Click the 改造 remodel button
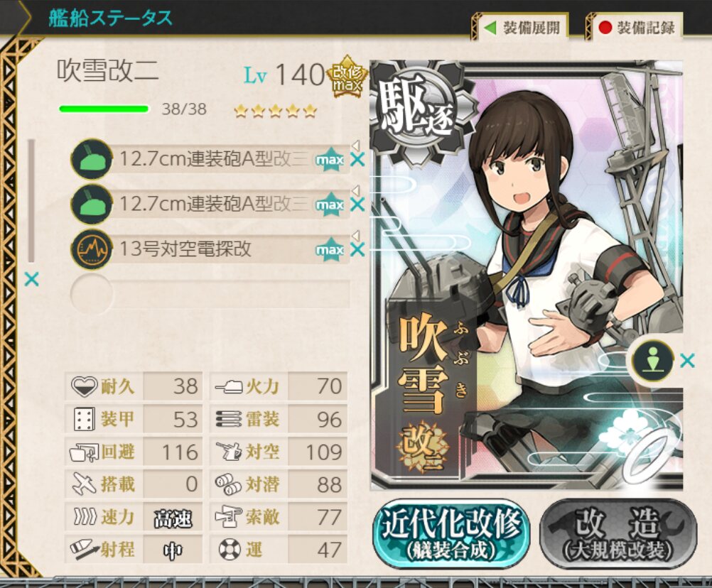This screenshot has width=712, height=588. click(x=617, y=533)
